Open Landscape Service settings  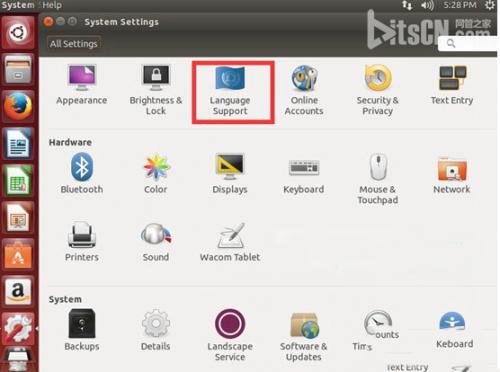pyautogui.click(x=230, y=335)
